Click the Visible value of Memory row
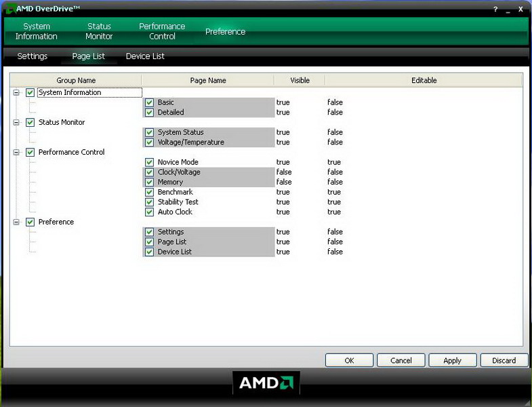The image size is (532, 407). coord(284,182)
